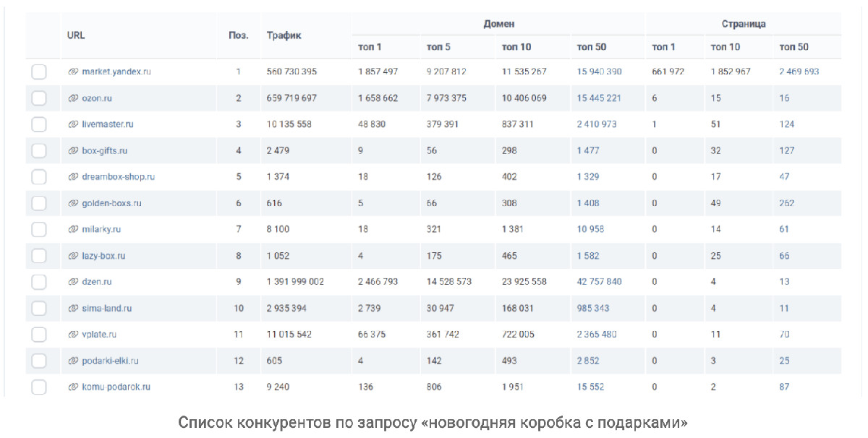The image size is (868, 438).
Task: Open the podarki-elki.ru link
Action: pos(110,361)
